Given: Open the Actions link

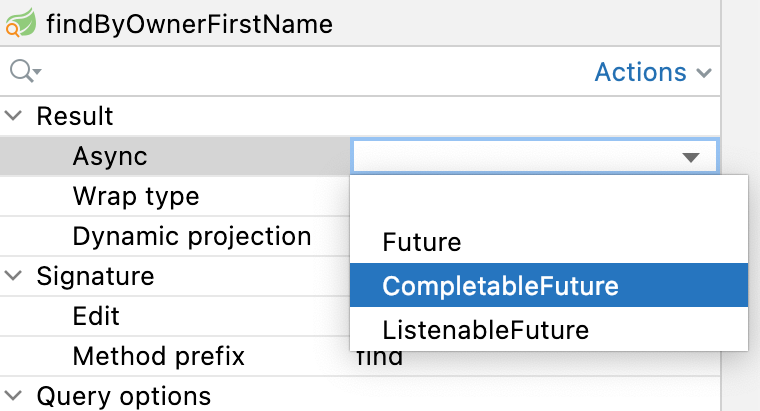Looking at the screenshot, I should click(x=640, y=73).
